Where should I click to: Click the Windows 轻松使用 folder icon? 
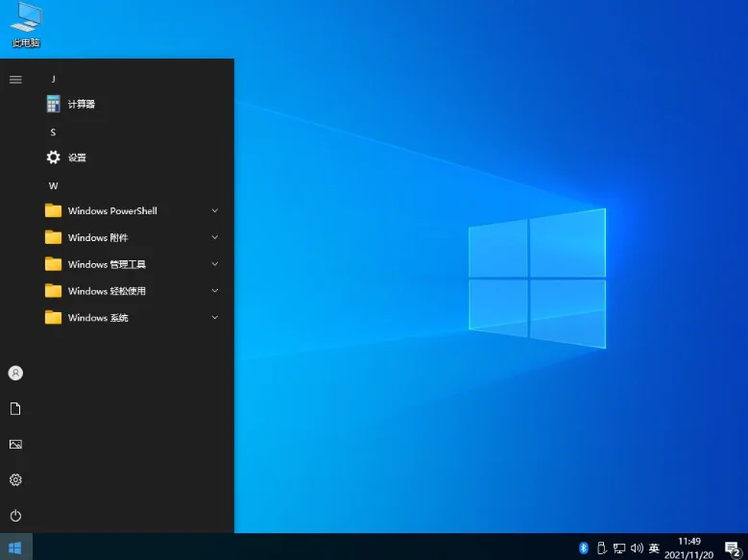pyautogui.click(x=53, y=291)
